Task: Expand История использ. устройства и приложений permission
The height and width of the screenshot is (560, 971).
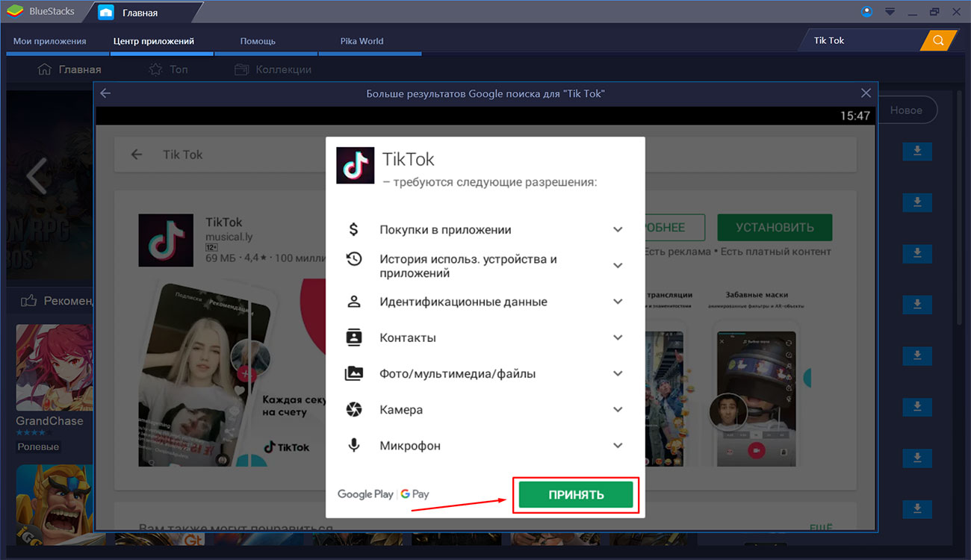Action: click(618, 266)
